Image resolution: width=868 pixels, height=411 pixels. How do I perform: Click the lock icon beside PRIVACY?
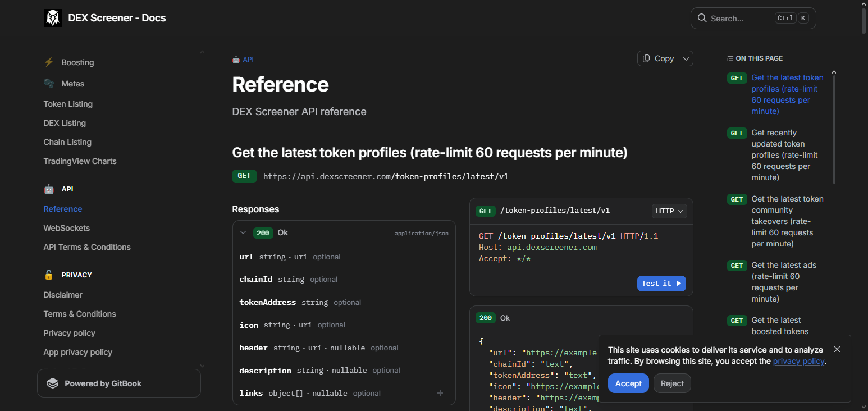pyautogui.click(x=49, y=275)
